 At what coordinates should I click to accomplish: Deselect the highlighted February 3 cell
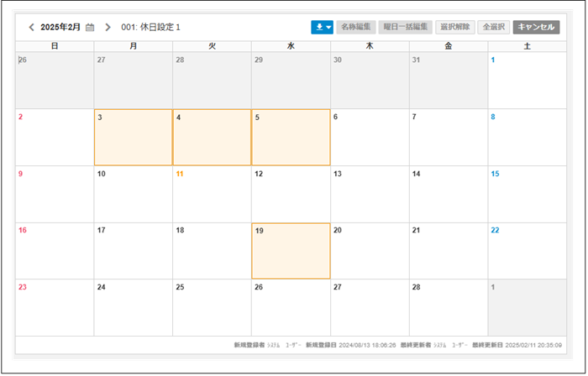[133, 138]
